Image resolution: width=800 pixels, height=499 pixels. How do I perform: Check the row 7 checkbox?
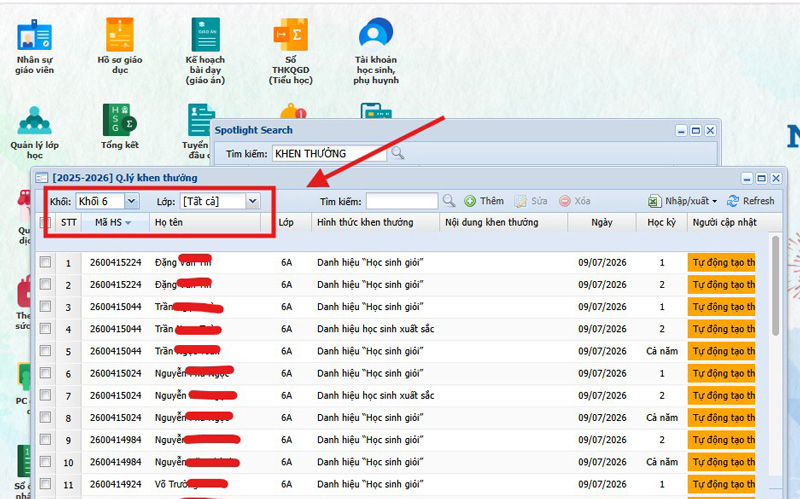pos(45,395)
